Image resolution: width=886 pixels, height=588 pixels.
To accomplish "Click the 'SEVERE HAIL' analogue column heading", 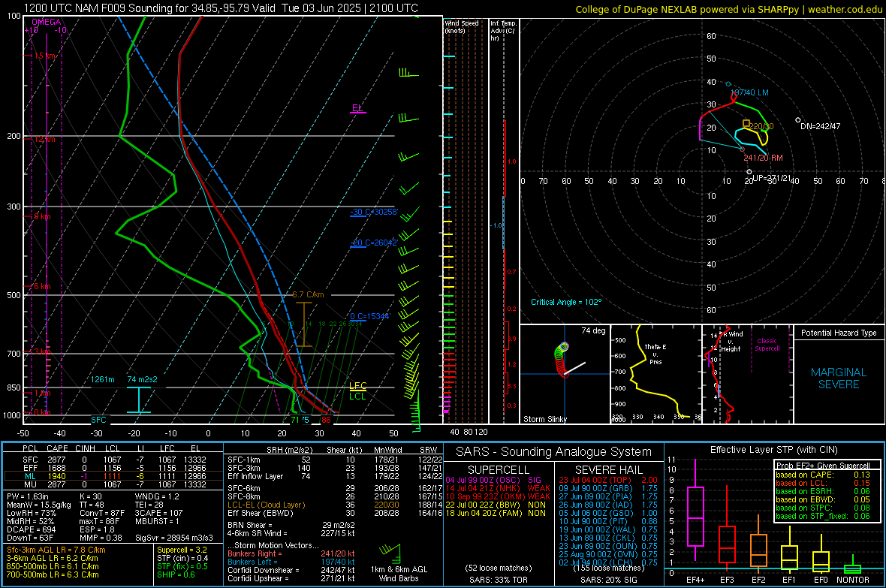I will coord(608,470).
